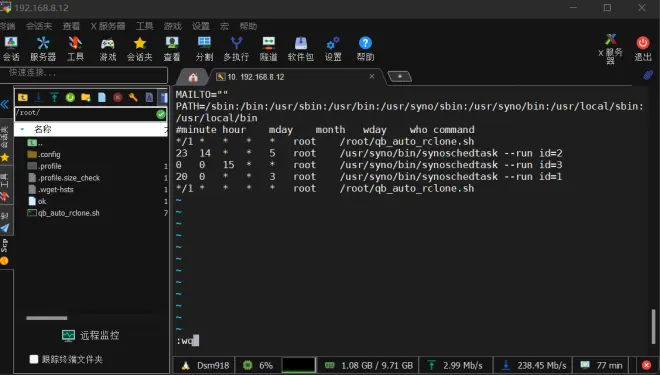Image resolution: width=660 pixels, height=375 pixels.
Task: Click into the 快速连接 quick connect field
Action: 84,74
